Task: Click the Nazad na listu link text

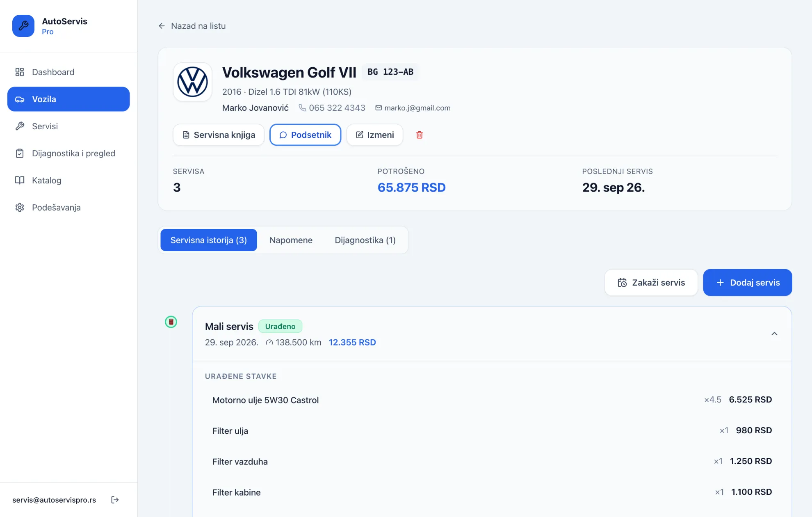Action: tap(198, 26)
